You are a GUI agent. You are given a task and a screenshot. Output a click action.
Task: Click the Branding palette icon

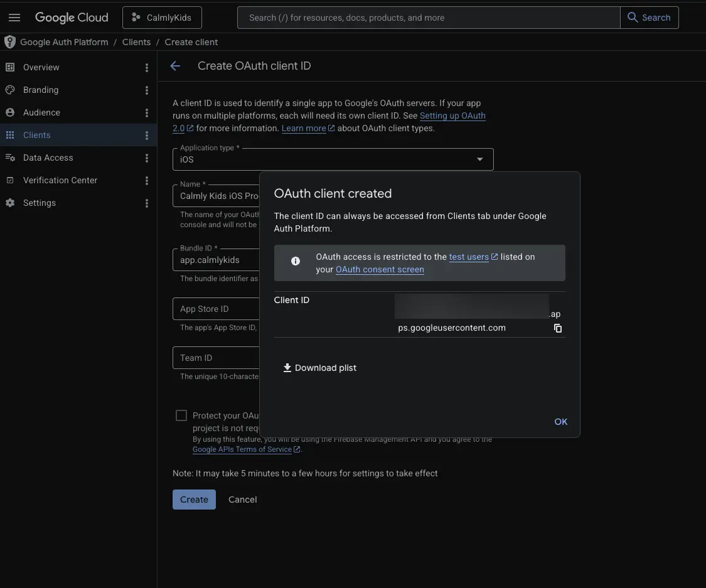click(10, 90)
